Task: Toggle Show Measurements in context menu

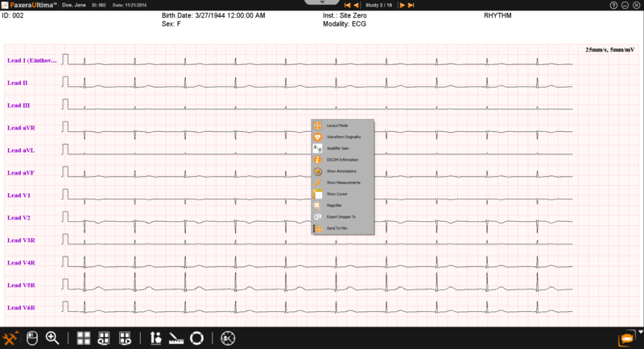Action: (x=343, y=183)
